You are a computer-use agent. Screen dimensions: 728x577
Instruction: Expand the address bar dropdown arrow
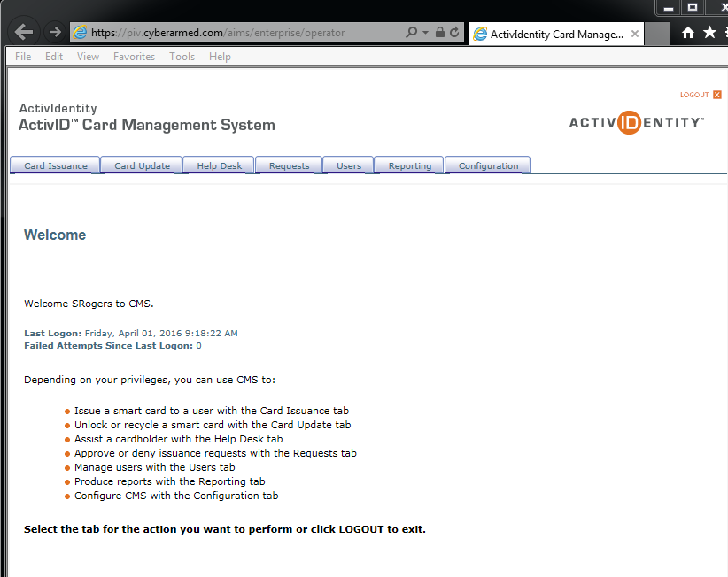point(425,32)
